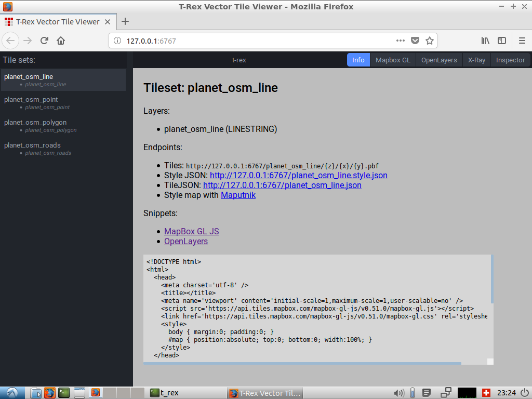Show the MapBox GL JS snippet
The height and width of the screenshot is (399, 532).
click(x=192, y=231)
